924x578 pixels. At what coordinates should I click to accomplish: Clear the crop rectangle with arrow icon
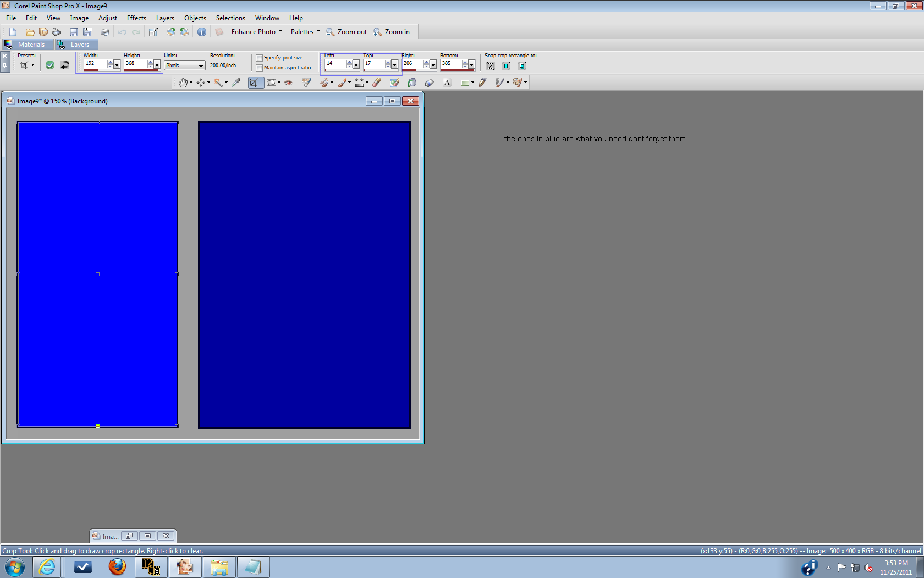point(64,65)
